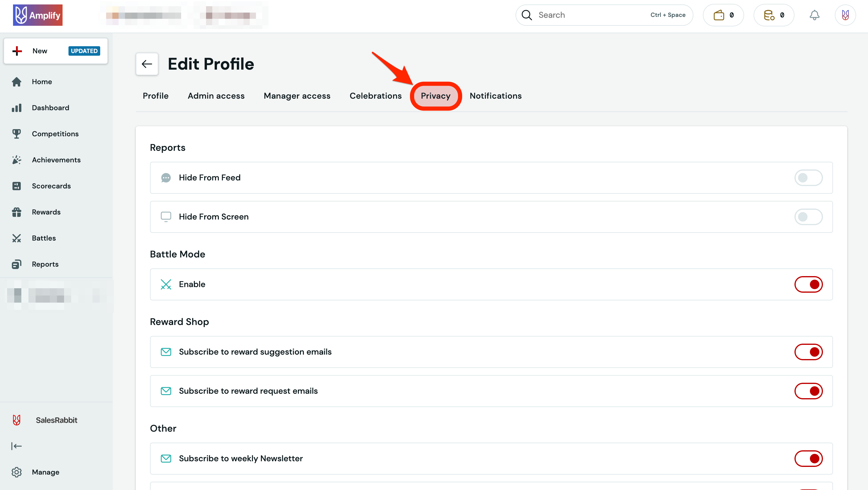Viewport: 868px width, 490px height.
Task: Switch to the Notifications tab
Action: (x=495, y=96)
